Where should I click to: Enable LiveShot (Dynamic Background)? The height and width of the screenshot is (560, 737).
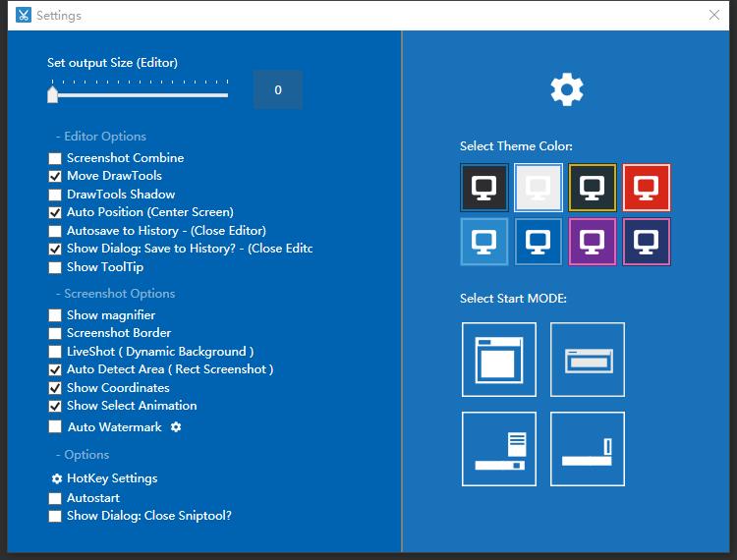(x=55, y=352)
